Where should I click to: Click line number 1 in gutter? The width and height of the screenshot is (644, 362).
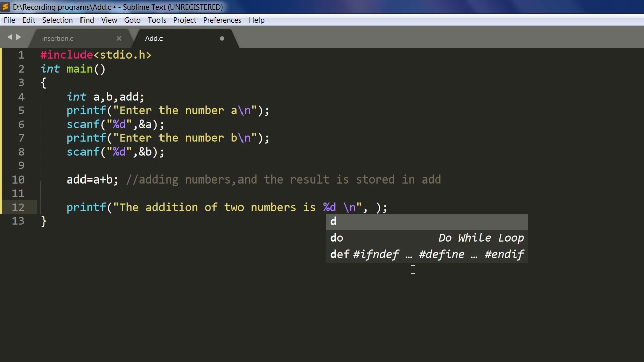tap(21, 55)
